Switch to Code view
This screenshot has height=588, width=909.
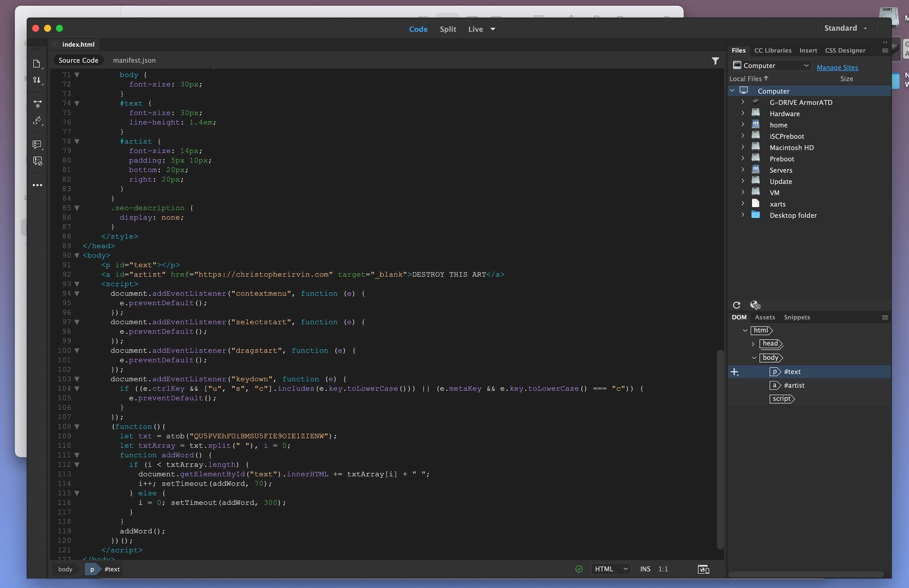pyautogui.click(x=418, y=29)
